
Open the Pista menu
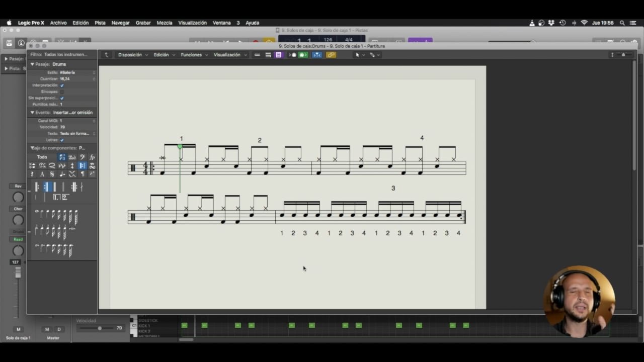pos(100,23)
